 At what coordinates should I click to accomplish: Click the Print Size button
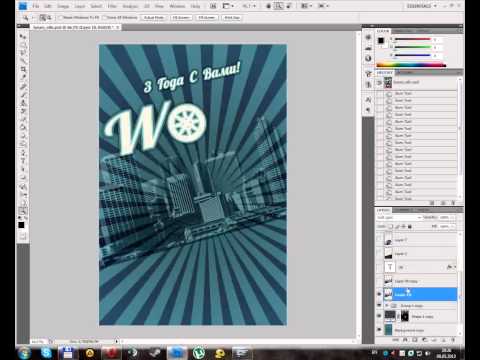tap(232, 17)
